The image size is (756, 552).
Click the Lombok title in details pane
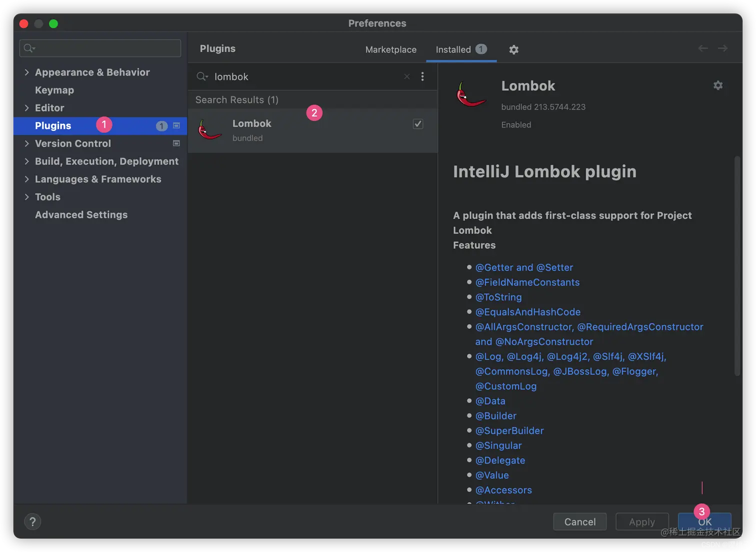(528, 86)
